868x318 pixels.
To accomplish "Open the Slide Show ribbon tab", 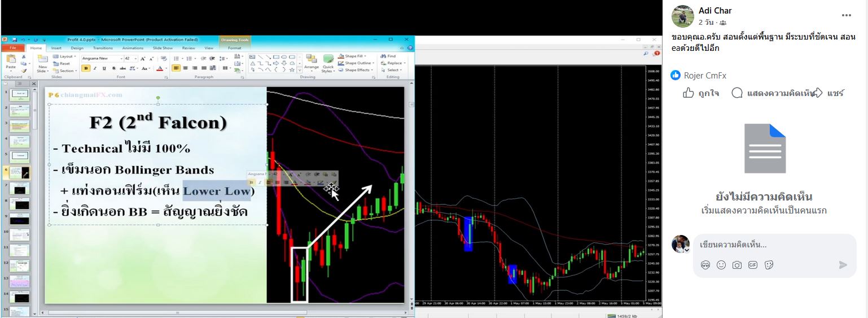I will pos(161,48).
